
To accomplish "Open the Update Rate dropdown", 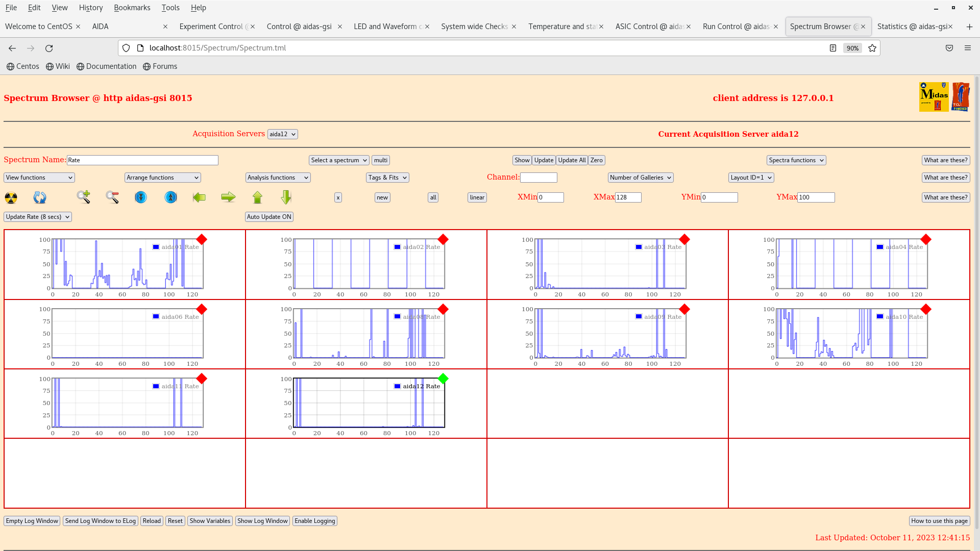I will click(38, 217).
